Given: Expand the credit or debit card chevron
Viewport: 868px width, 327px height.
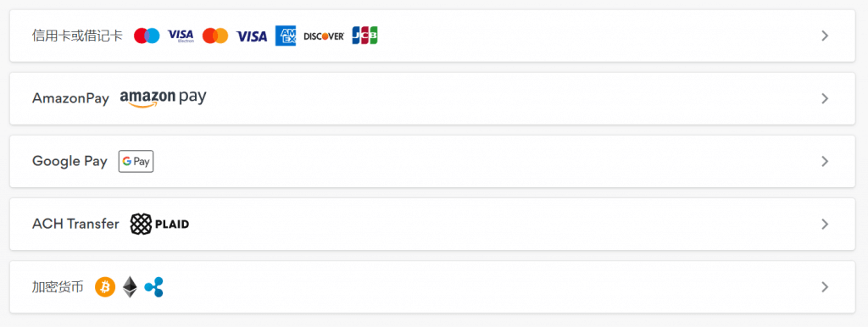Looking at the screenshot, I should 825,36.
